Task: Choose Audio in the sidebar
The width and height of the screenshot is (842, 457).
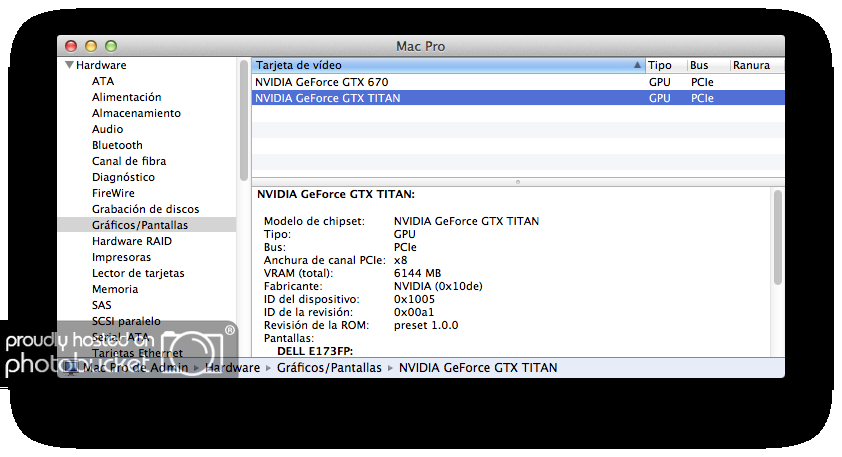Action: [107, 129]
